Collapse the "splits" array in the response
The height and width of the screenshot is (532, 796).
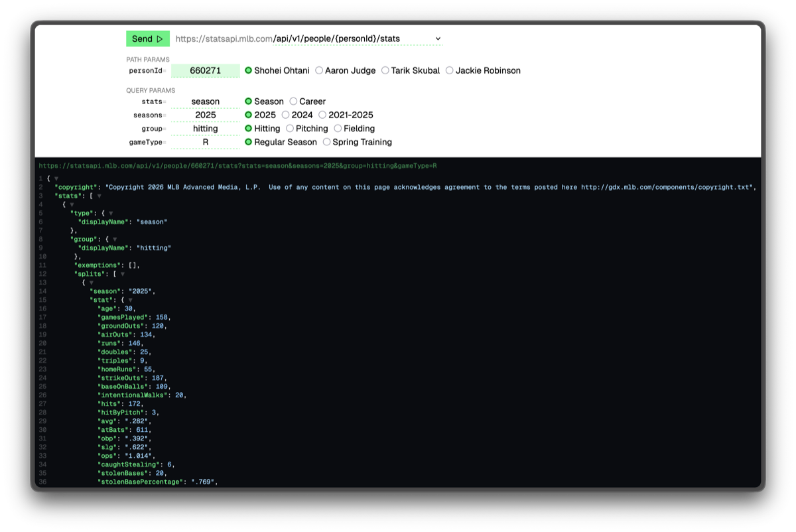tap(122, 273)
